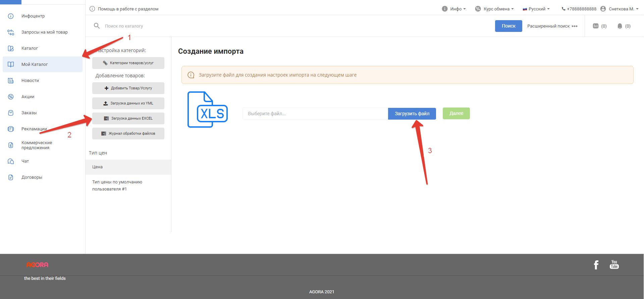Click the green Далее button

click(456, 114)
